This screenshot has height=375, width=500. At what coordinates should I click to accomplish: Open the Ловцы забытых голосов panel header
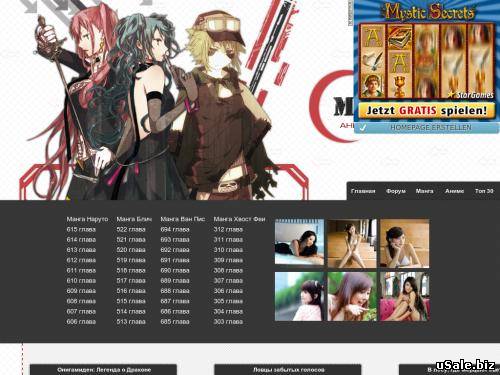pyautogui.click(x=287, y=370)
